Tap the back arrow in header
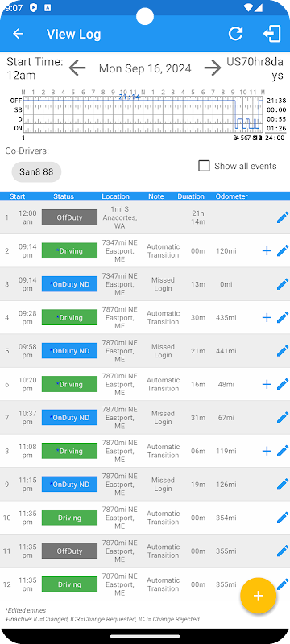 coord(18,34)
